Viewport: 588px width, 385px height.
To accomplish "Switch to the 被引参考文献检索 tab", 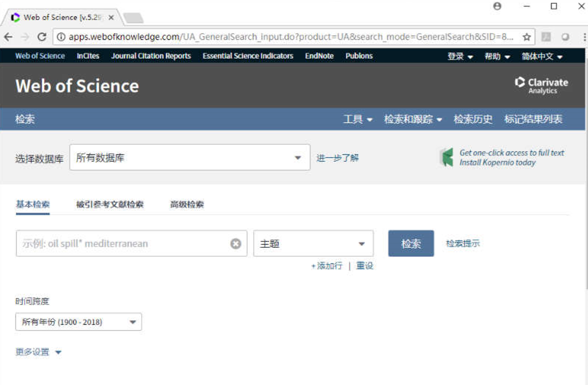I will (x=110, y=204).
